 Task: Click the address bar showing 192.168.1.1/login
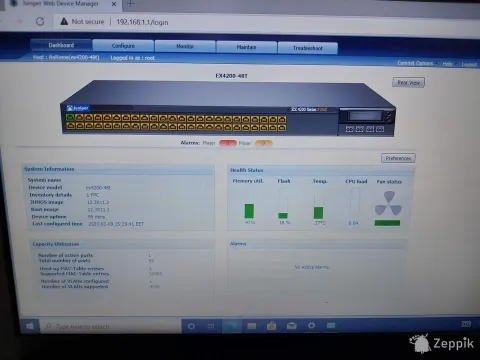tap(142, 22)
